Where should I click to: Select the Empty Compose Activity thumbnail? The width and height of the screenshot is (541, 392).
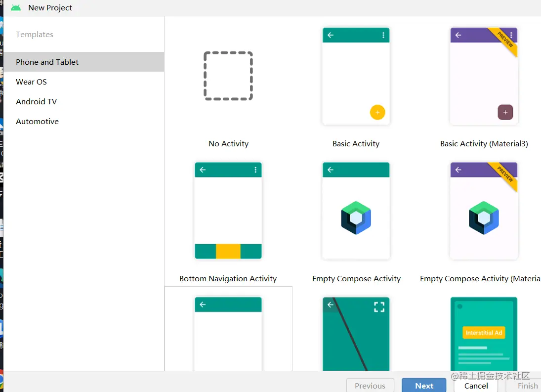coord(356,211)
